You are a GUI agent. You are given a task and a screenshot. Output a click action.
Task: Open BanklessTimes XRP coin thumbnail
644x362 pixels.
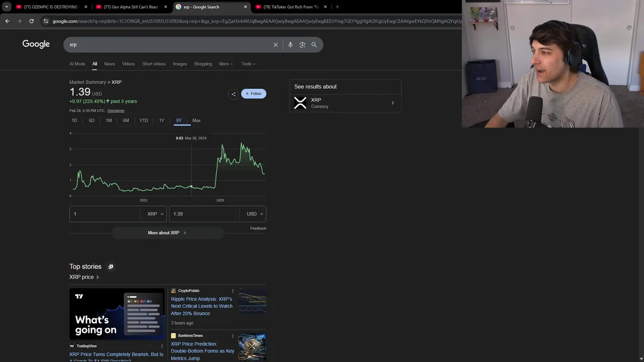click(252, 347)
